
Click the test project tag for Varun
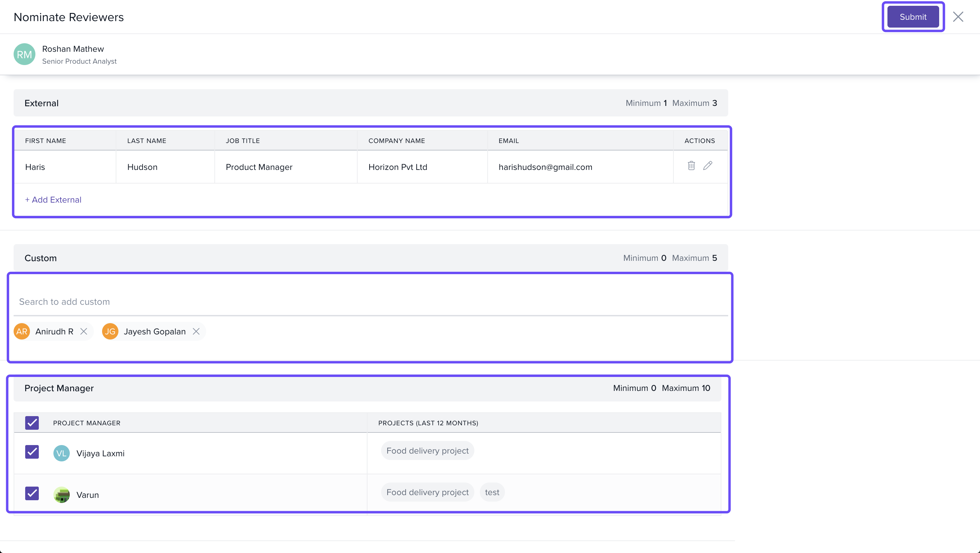pos(492,492)
